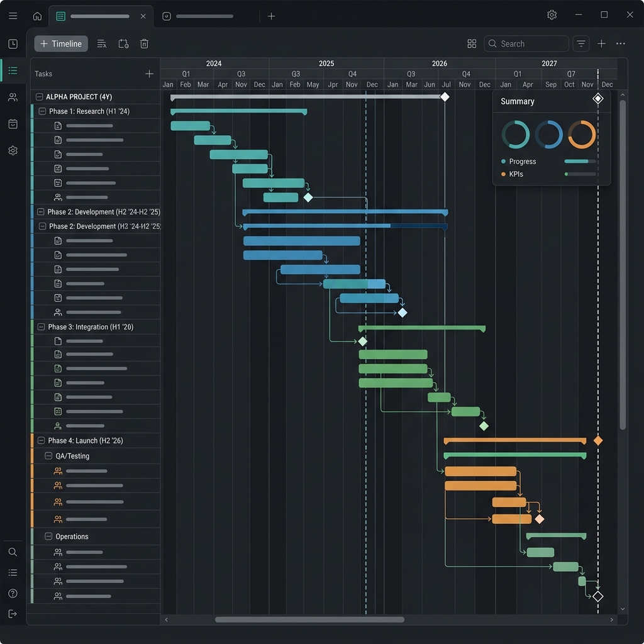Collapse the ALPHA PROJECT (4Y) tree node
644x644 pixels.
point(39,96)
